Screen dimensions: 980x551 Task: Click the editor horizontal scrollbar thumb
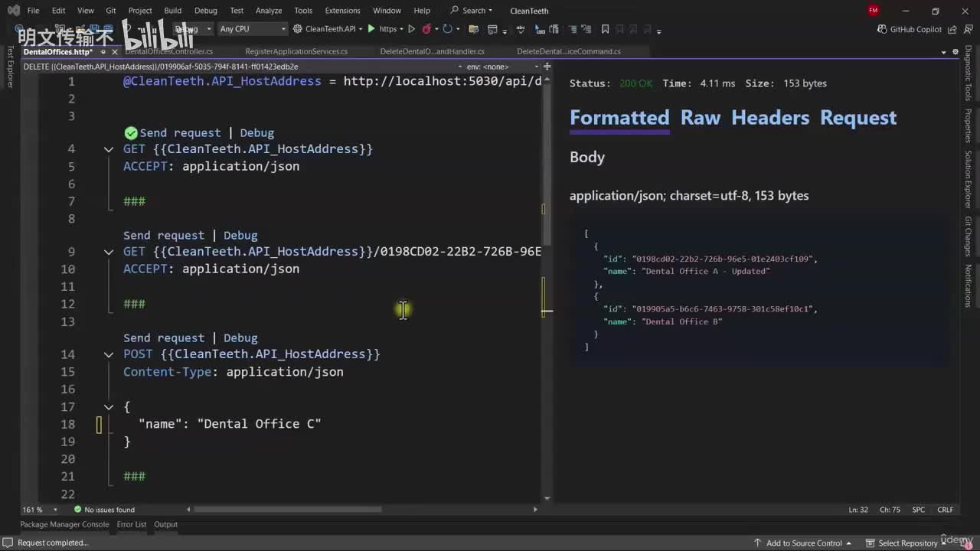pos(288,510)
